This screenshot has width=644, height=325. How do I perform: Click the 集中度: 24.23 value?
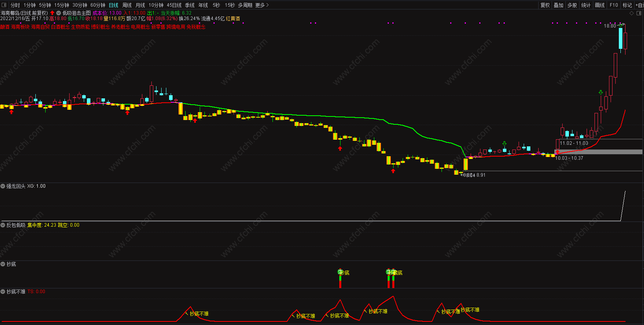(42, 225)
